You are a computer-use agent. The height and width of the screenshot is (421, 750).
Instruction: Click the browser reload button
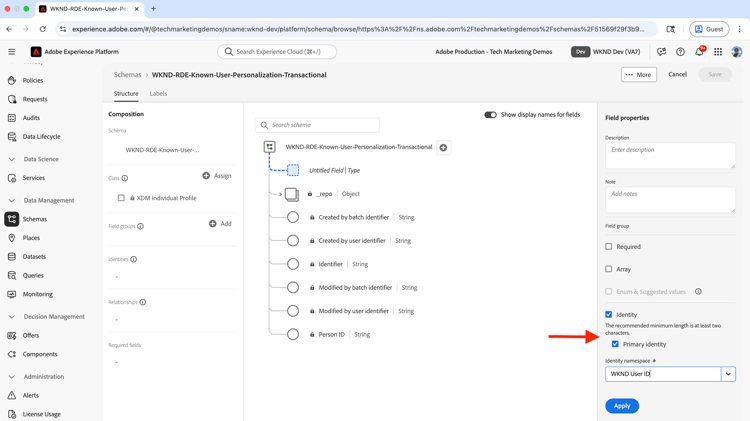click(43, 29)
